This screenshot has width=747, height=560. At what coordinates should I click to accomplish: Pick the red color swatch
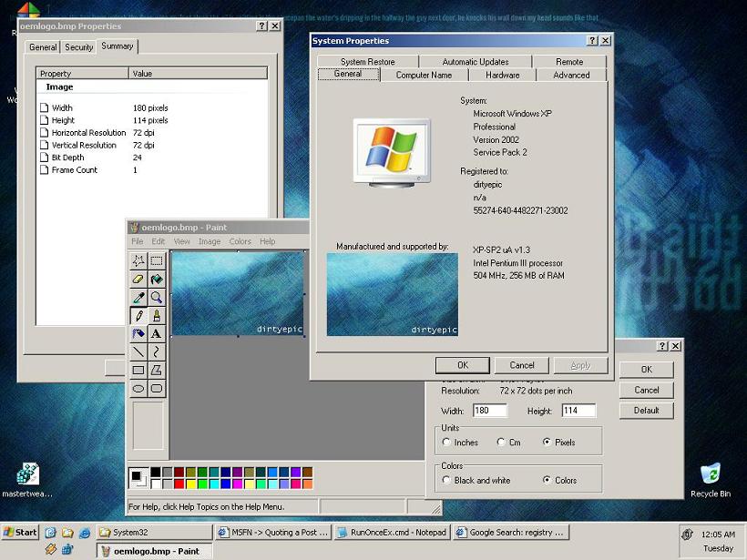click(179, 484)
